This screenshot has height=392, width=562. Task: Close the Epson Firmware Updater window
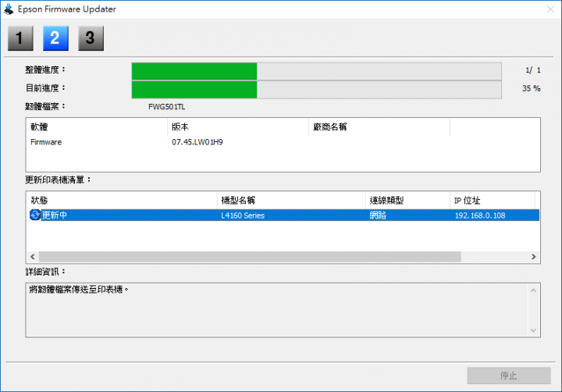tap(550, 9)
